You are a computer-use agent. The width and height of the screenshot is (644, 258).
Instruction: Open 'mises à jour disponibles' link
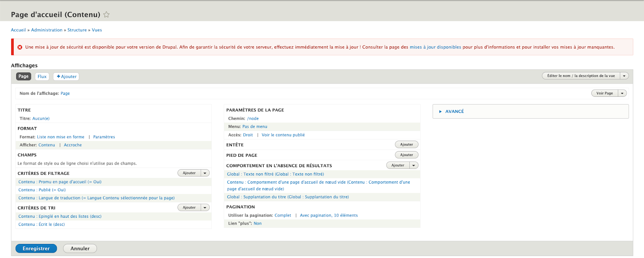tap(435, 47)
